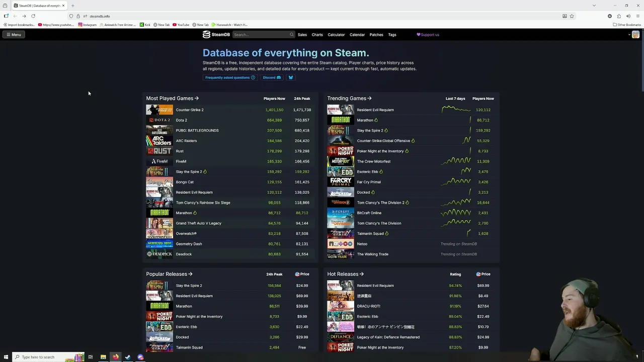Open the Sales menu item

(x=302, y=35)
